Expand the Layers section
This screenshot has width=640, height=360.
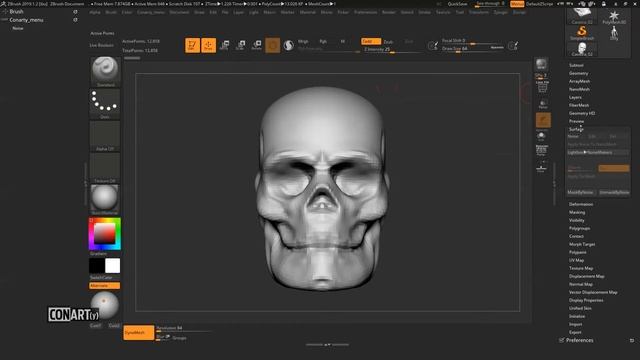click(575, 97)
